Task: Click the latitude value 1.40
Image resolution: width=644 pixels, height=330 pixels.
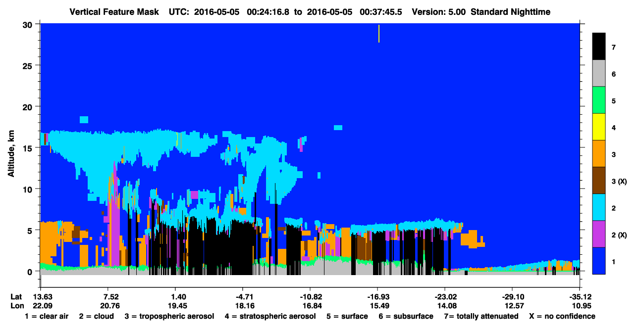Action: 175,297
